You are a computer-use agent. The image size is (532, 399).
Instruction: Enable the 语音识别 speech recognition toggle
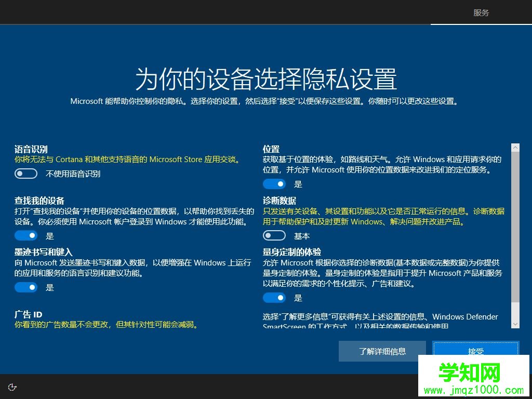[26, 174]
